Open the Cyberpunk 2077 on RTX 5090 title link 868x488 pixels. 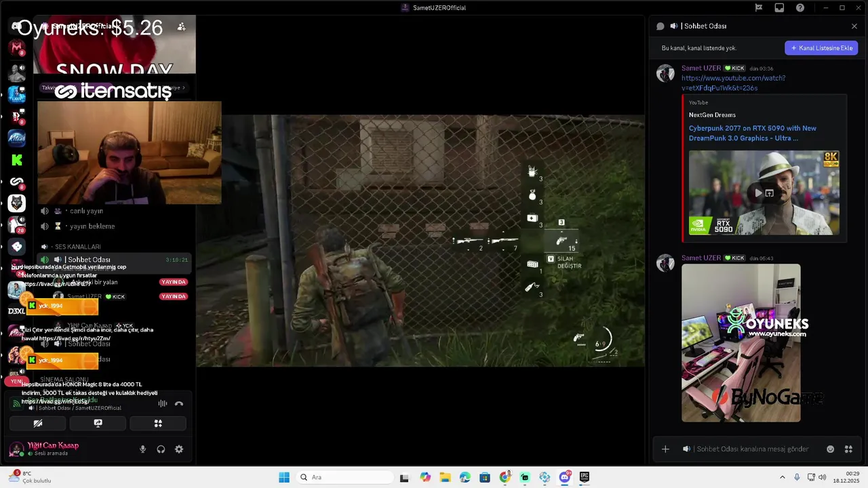pos(752,133)
